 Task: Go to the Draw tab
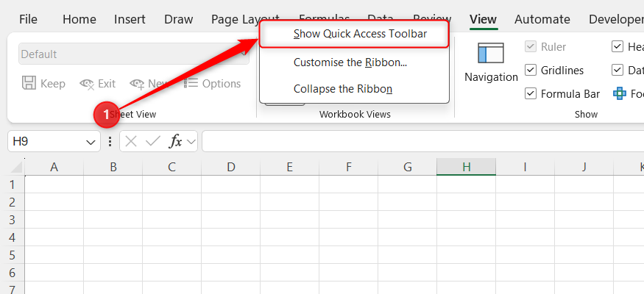click(x=179, y=19)
